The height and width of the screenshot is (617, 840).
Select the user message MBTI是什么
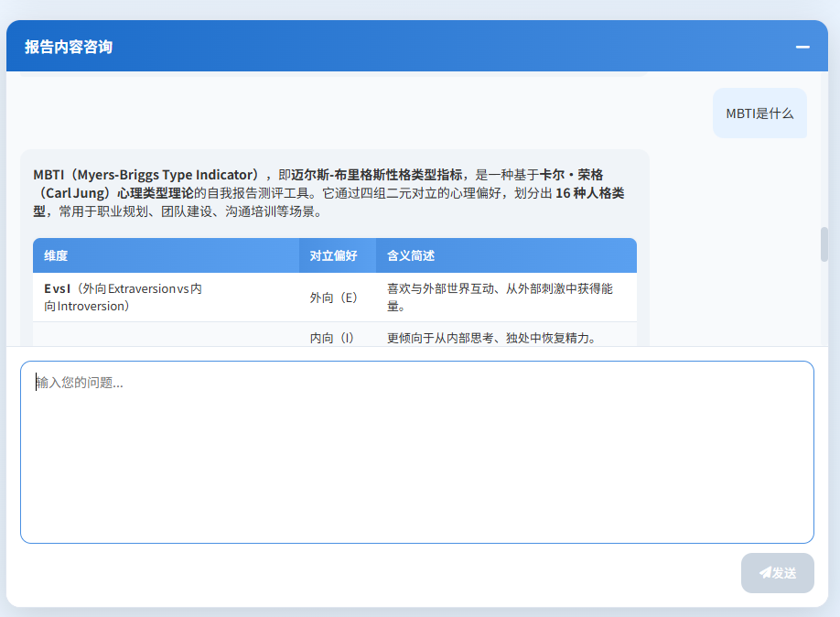coord(759,114)
